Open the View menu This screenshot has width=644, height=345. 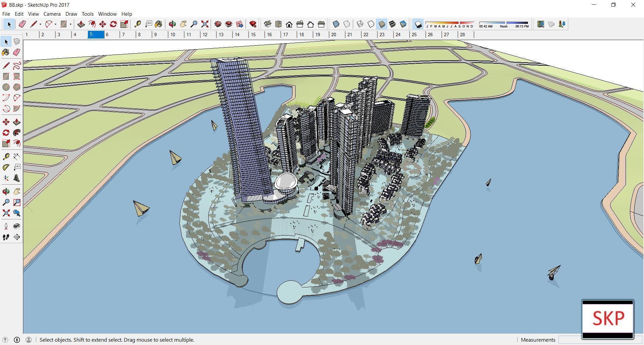(33, 14)
